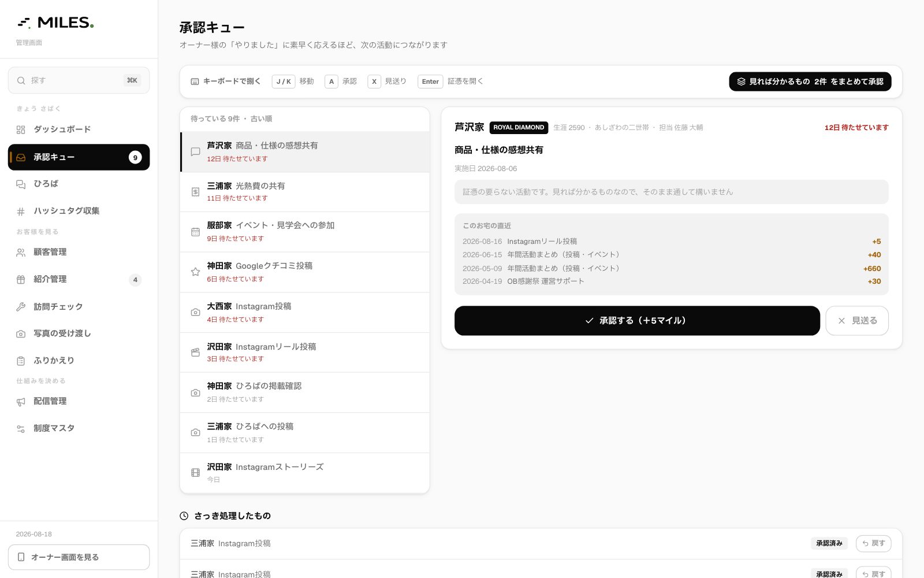Click the camera icon on 大西家 Instagram投稿 row
The image size is (924, 578).
(196, 312)
